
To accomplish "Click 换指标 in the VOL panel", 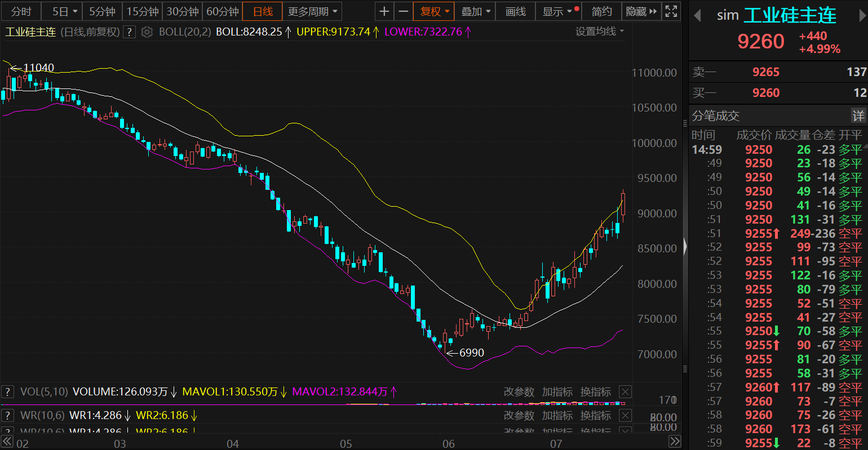I will click(595, 391).
